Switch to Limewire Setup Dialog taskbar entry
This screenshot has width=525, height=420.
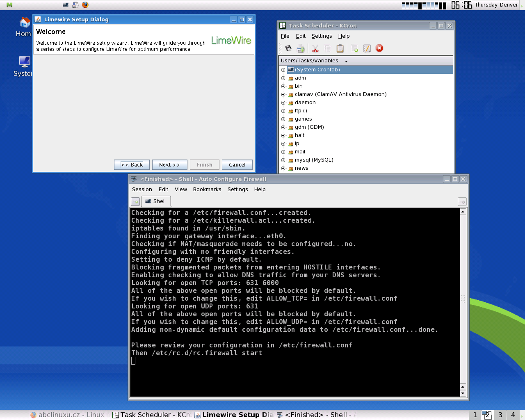coord(234,415)
